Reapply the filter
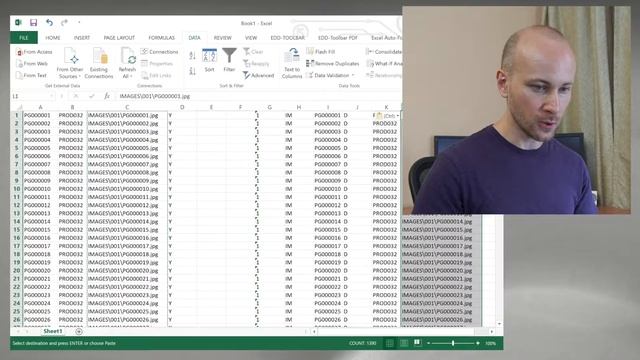Image resolution: width=640 pixels, height=360 pixels. (x=256, y=64)
